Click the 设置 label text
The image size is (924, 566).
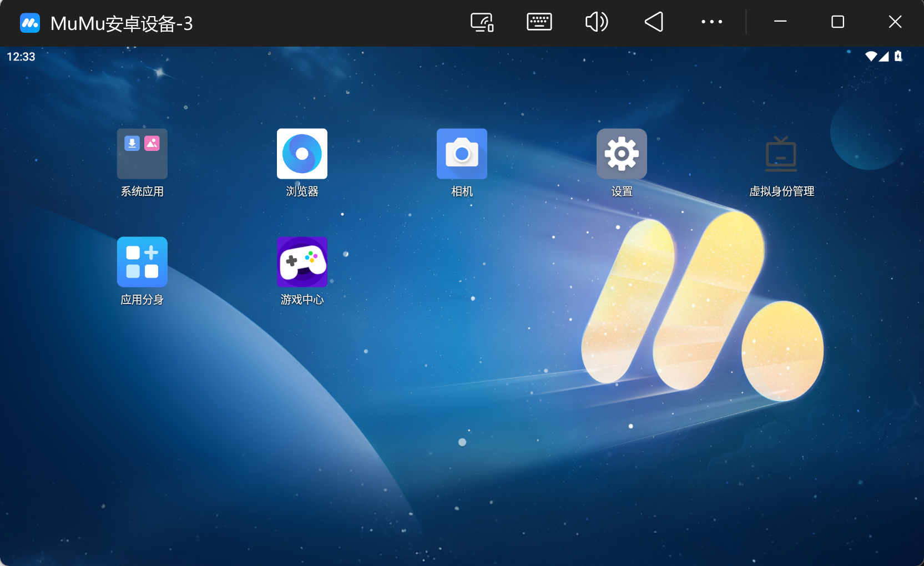622,191
